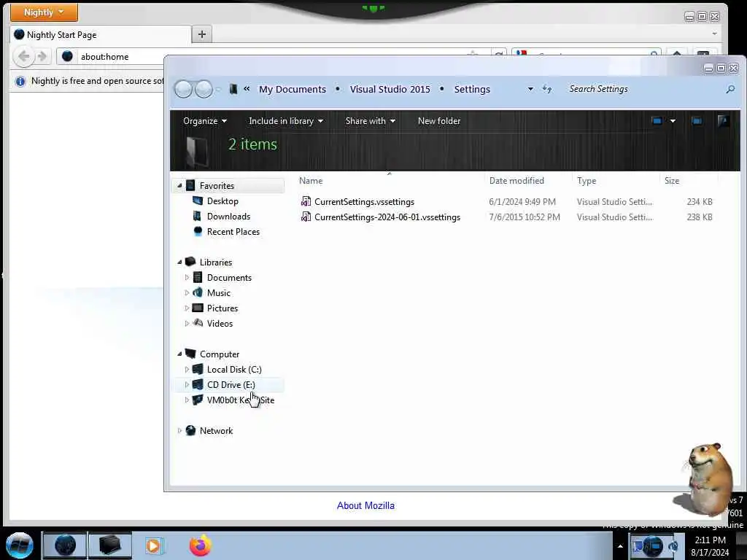Expand the Network section
Viewport: 747px width, 560px height.
[x=179, y=431]
